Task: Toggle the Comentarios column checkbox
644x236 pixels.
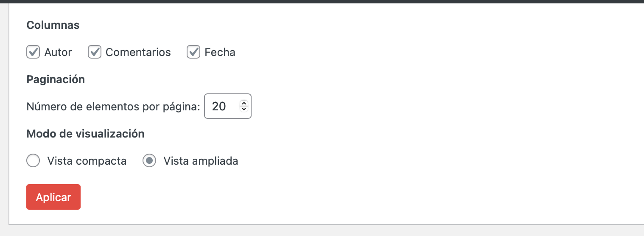Action: click(x=94, y=52)
